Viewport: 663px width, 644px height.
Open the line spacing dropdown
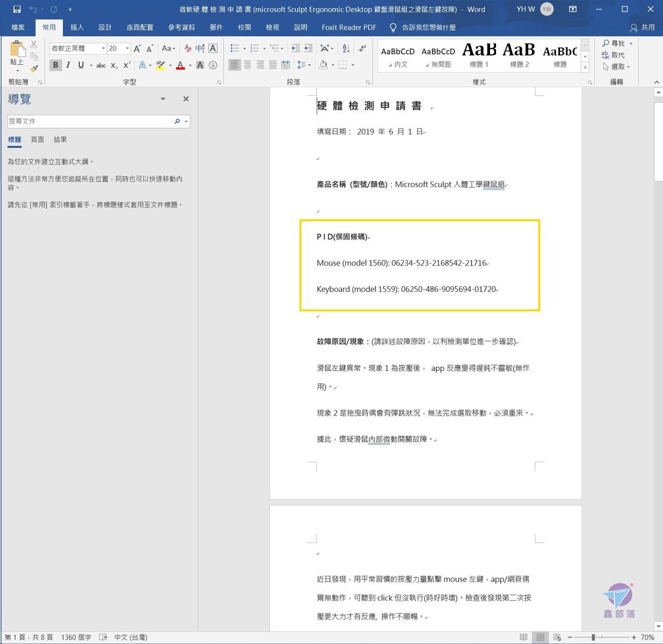(x=304, y=65)
